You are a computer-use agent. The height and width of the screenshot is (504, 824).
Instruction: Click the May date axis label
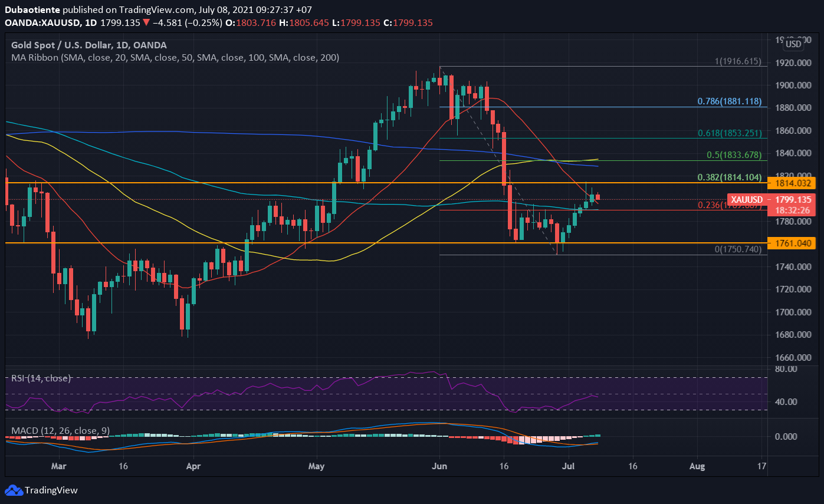pyautogui.click(x=316, y=466)
